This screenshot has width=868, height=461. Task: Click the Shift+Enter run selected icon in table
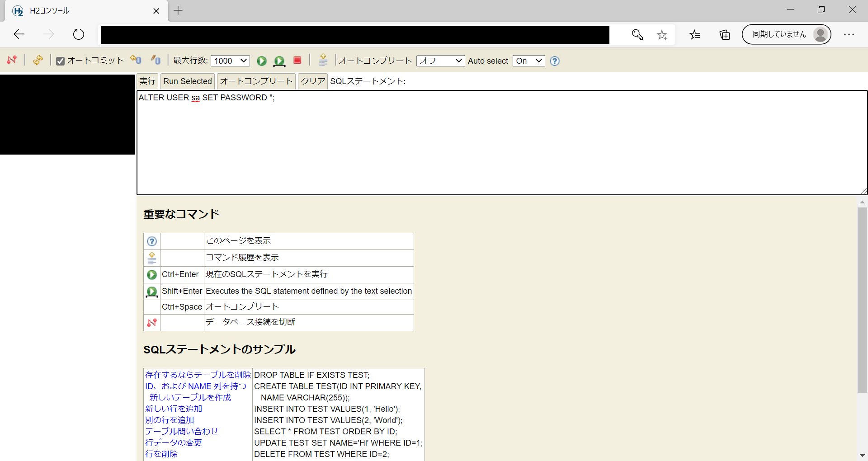(152, 292)
